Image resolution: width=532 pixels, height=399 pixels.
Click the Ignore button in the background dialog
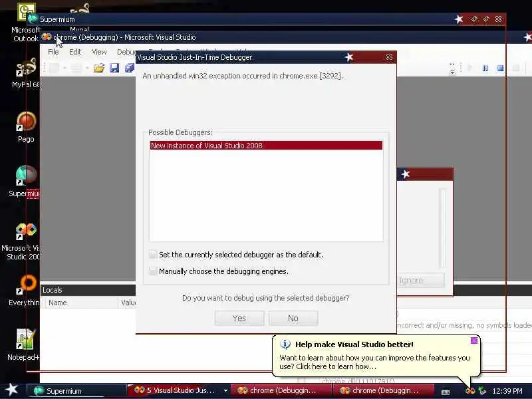tap(420, 280)
